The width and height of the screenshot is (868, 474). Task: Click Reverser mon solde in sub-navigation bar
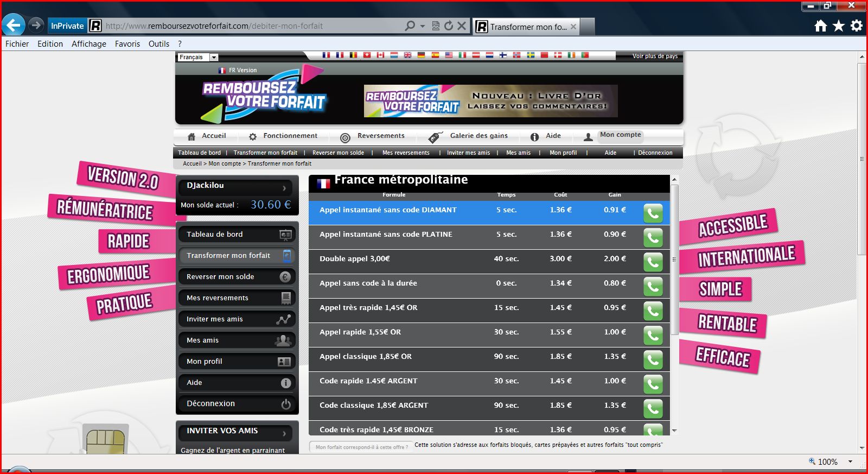click(338, 153)
